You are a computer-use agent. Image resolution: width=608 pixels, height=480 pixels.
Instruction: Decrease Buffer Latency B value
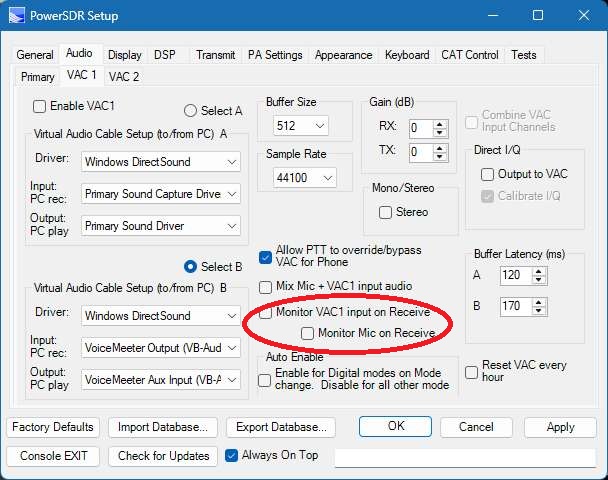pos(539,311)
